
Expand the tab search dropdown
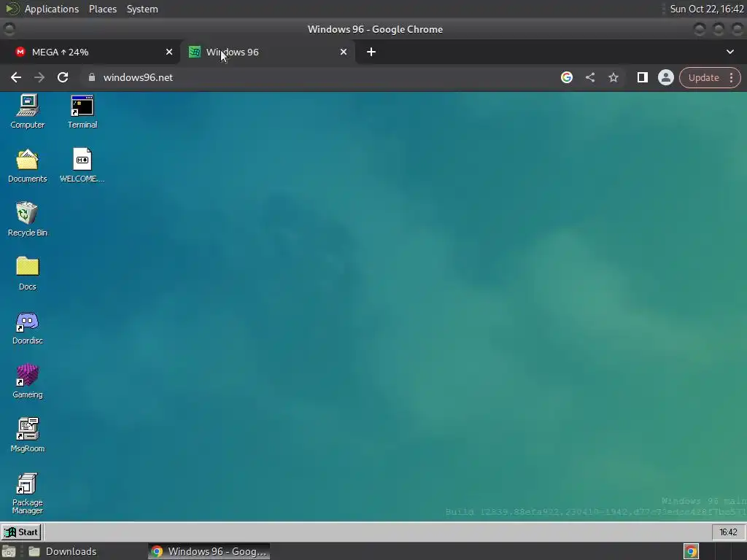point(729,52)
